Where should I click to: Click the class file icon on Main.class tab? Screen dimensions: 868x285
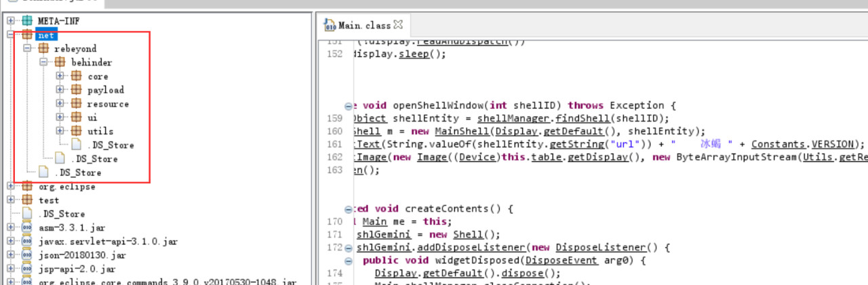point(330,26)
